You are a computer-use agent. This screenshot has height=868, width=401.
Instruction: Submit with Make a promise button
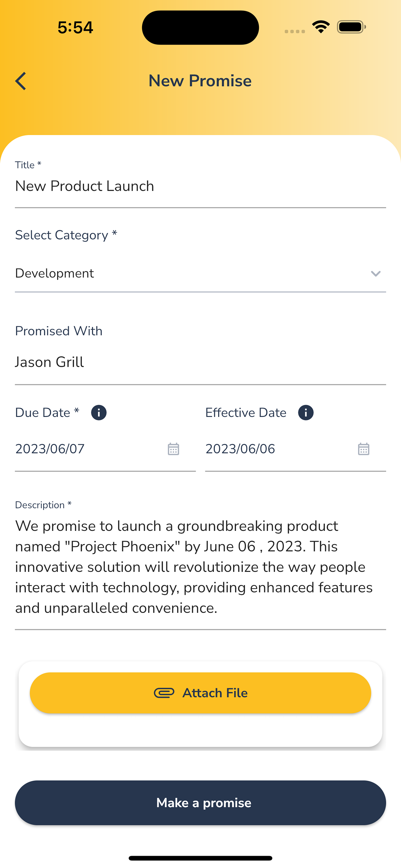[x=200, y=803]
